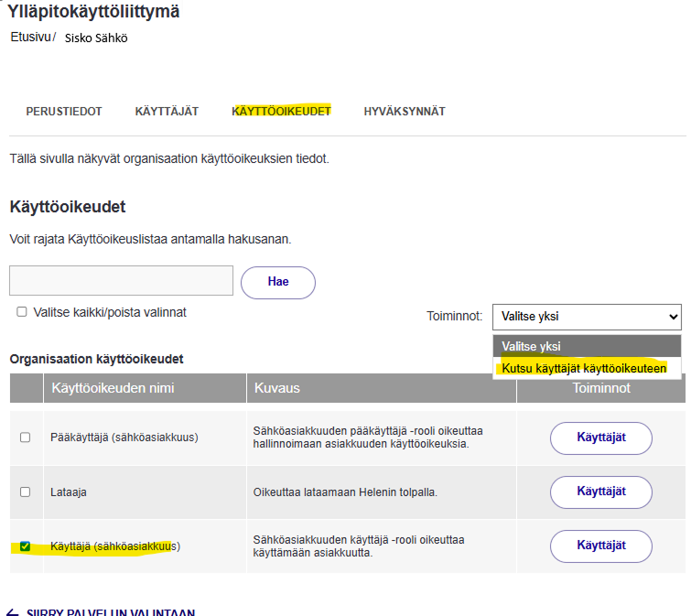Uncheck the Käyttäjä (sähköasiakkuus) row checkbox
The image size is (691, 616).
click(x=26, y=546)
